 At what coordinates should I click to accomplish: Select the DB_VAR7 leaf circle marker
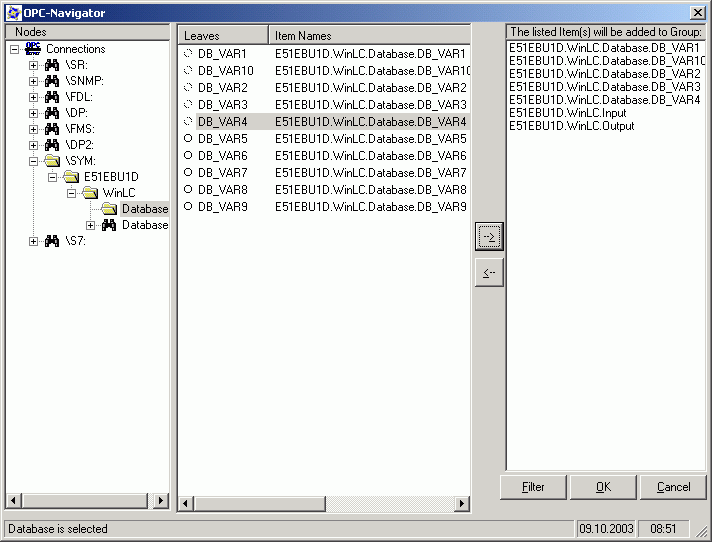click(x=187, y=173)
